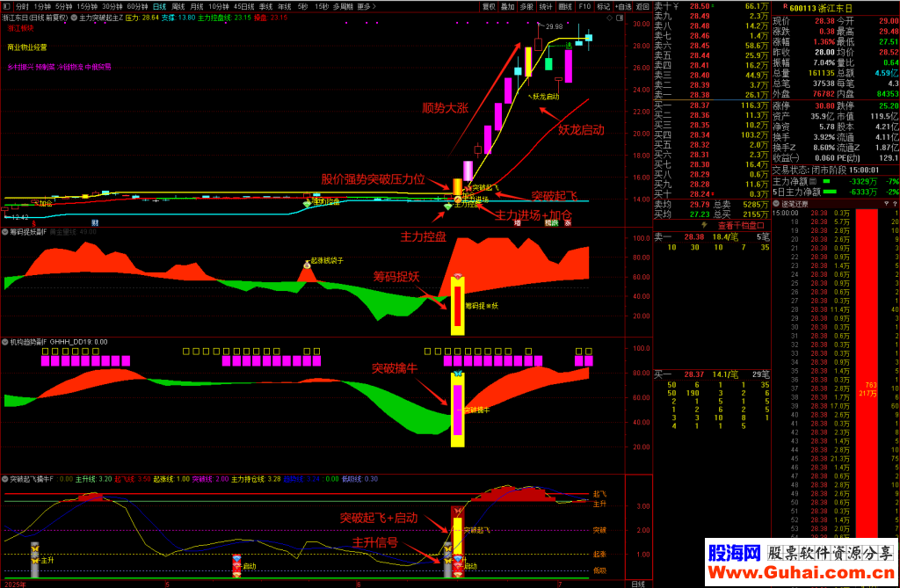Click the 启动 signal marker in bottom indicator
900x588 pixels.
click(x=237, y=566)
